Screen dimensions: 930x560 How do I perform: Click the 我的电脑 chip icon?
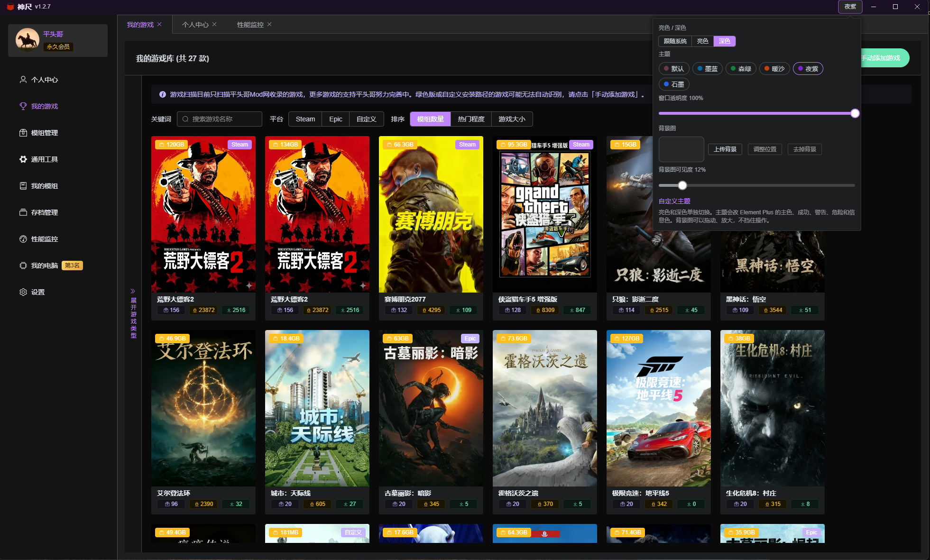coord(23,266)
